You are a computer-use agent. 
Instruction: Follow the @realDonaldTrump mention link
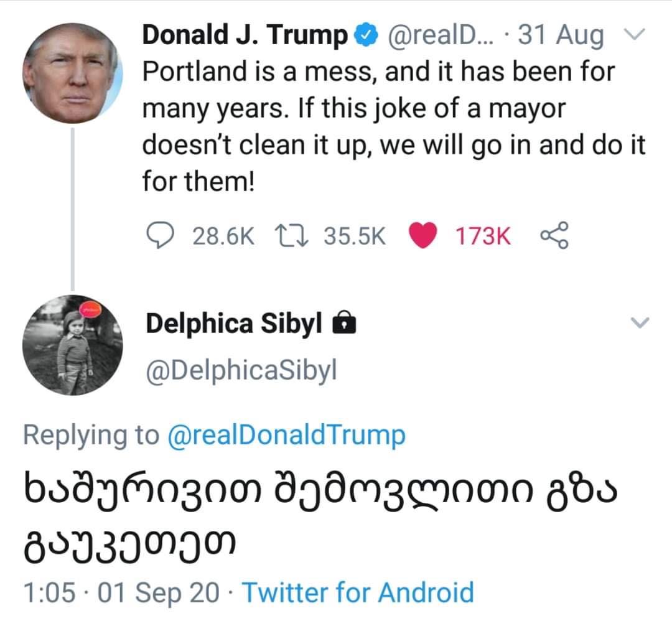coord(286,435)
